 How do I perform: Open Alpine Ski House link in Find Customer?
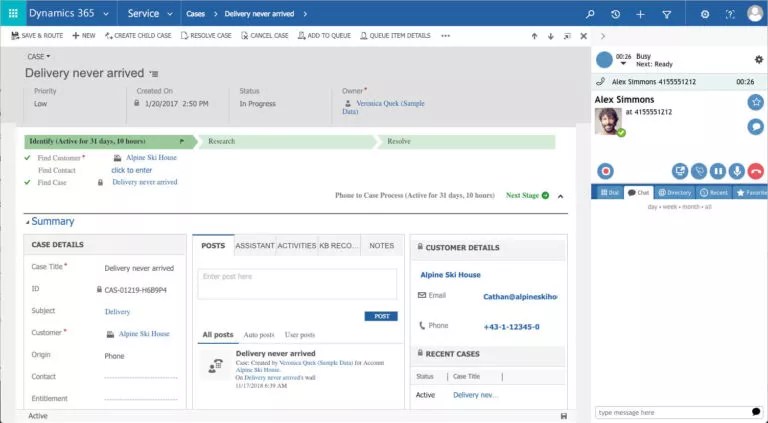tap(151, 158)
